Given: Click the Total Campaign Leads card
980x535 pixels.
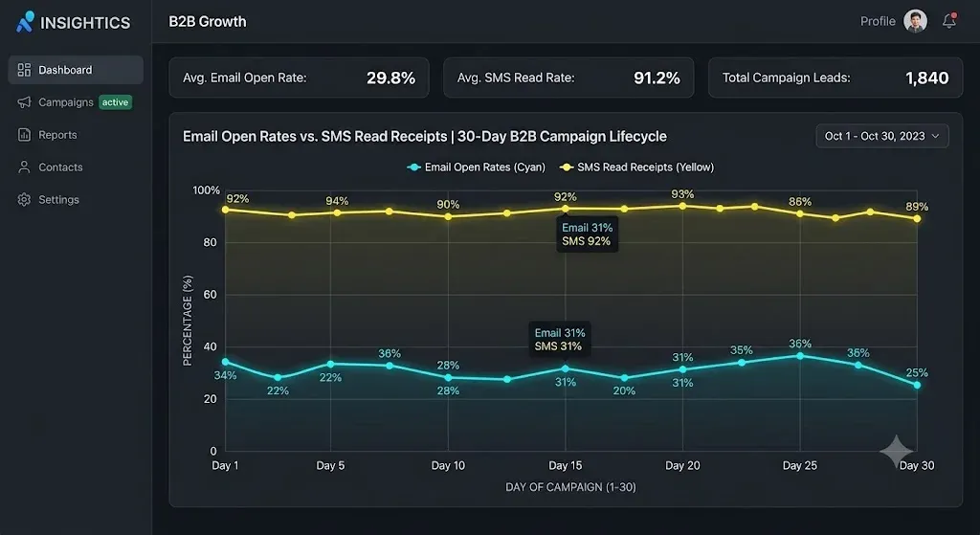Looking at the screenshot, I should click(835, 78).
